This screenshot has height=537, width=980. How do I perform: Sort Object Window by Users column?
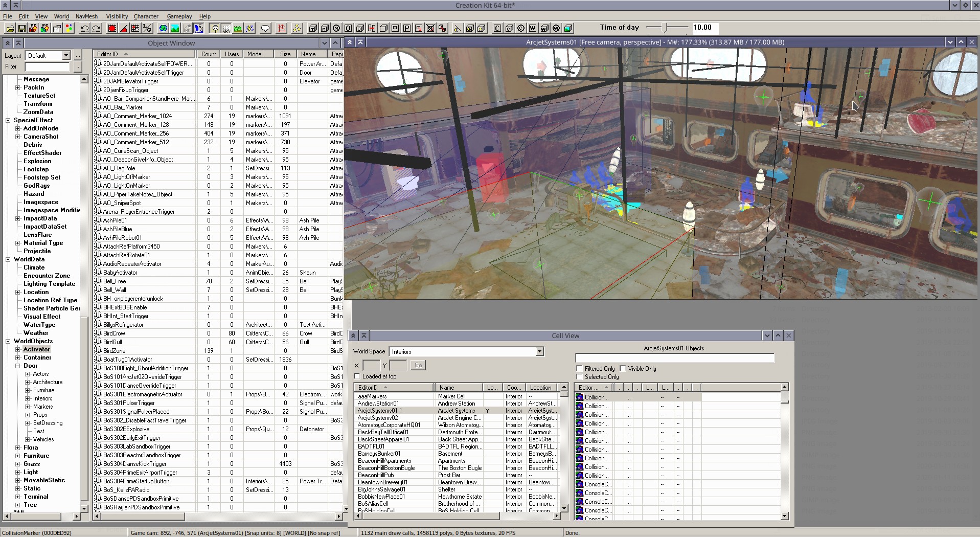[x=232, y=54]
